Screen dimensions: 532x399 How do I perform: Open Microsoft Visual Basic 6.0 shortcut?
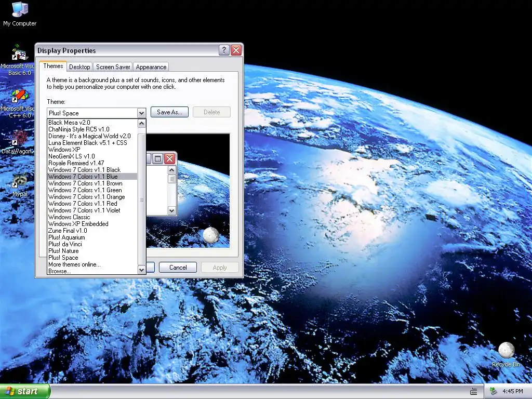[19, 60]
